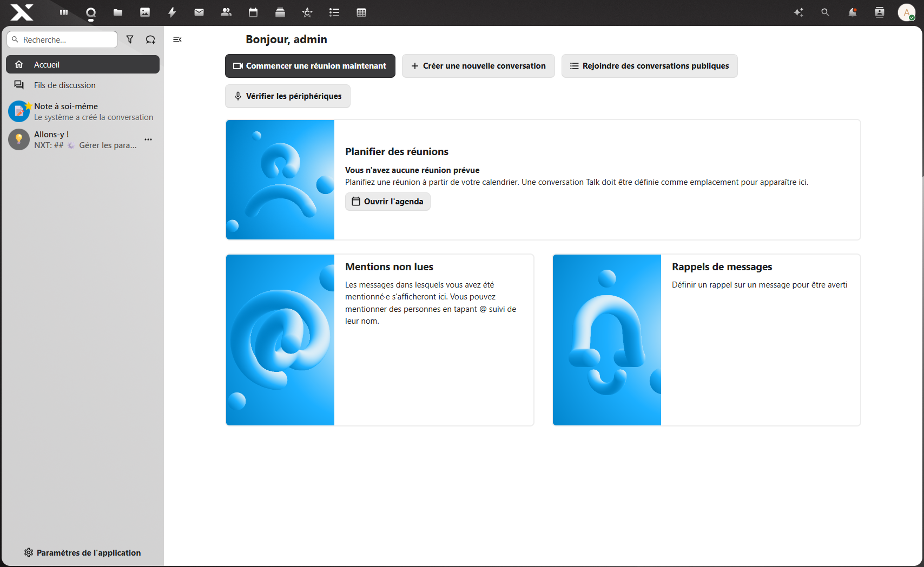Click Rejoindre des conversations publiques
Image resolution: width=924 pixels, height=567 pixels.
click(x=649, y=66)
